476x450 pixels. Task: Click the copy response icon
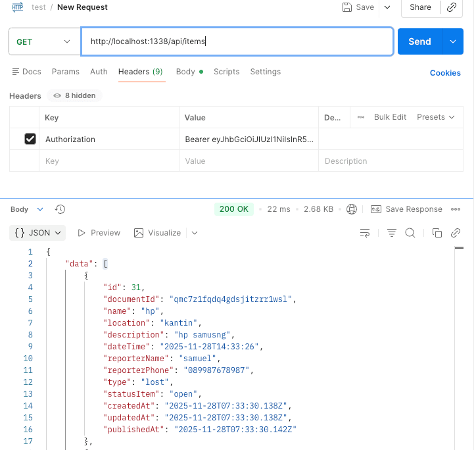point(437,233)
